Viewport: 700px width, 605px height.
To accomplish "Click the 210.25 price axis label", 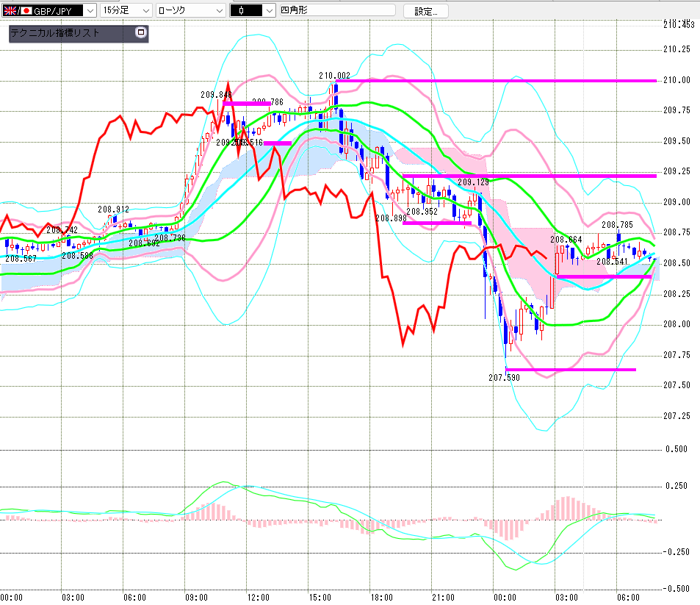I will tap(676, 49).
